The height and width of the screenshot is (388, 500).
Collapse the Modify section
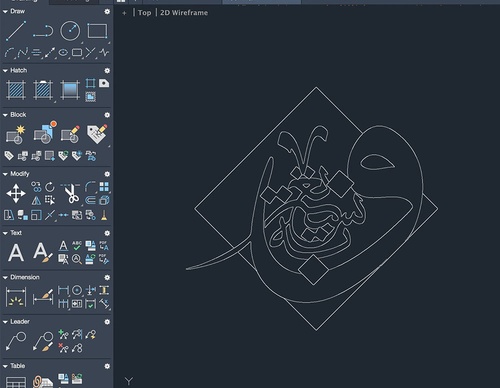tap(5, 174)
